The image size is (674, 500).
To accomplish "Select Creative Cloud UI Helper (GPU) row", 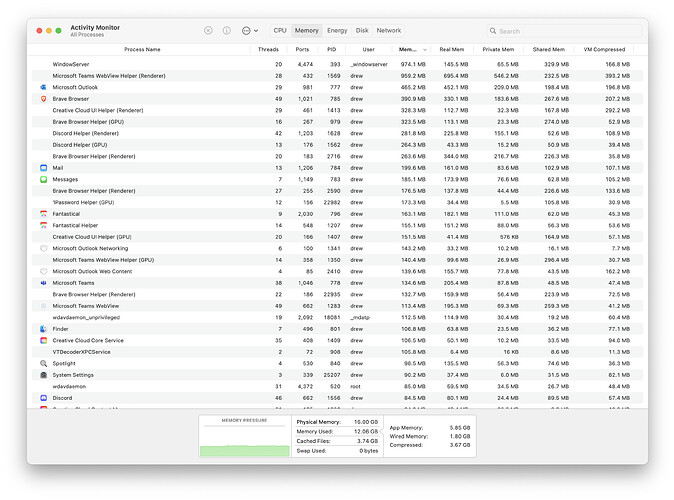I will [x=337, y=237].
